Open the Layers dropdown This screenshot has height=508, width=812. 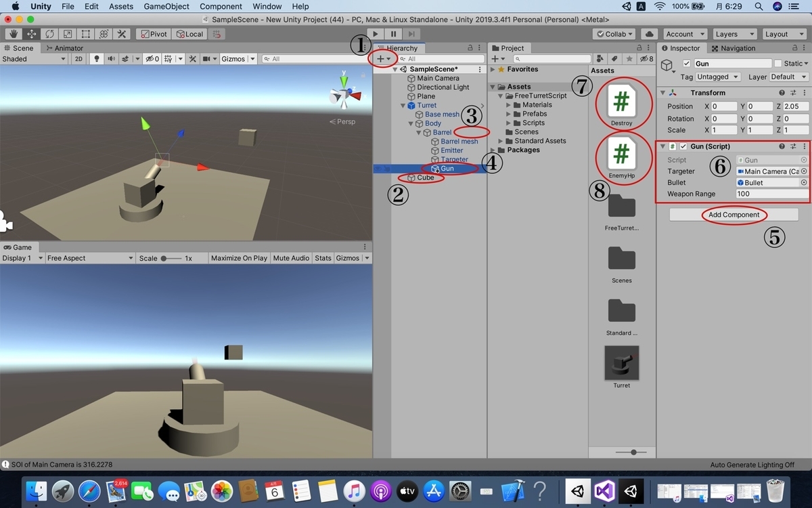(734, 34)
